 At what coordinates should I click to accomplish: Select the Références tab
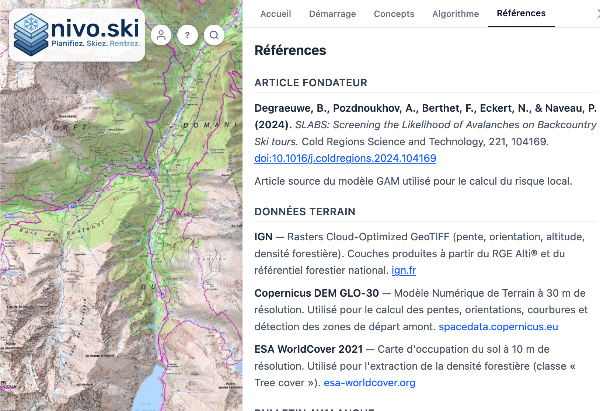(521, 13)
